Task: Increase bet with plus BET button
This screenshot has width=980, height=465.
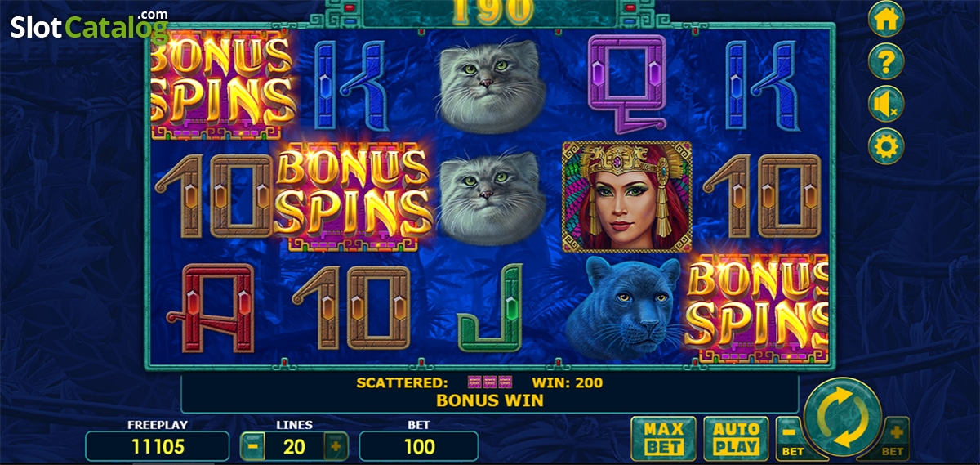Action: point(893,438)
